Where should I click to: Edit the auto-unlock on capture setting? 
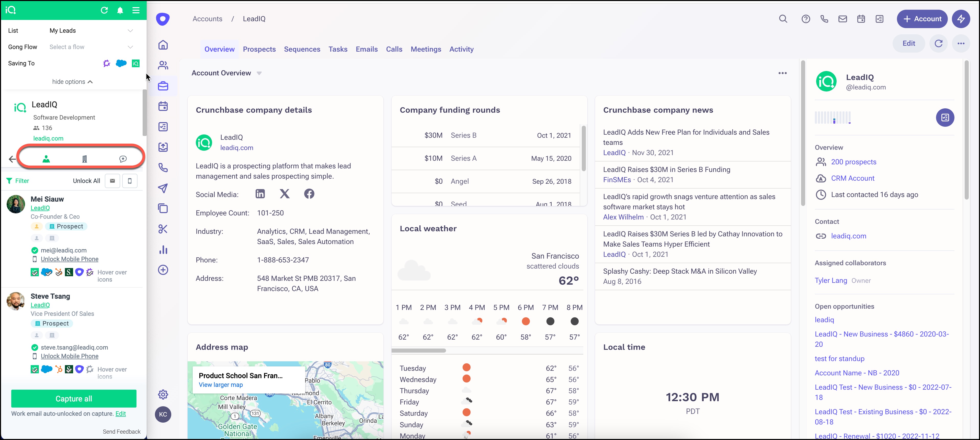(x=121, y=414)
